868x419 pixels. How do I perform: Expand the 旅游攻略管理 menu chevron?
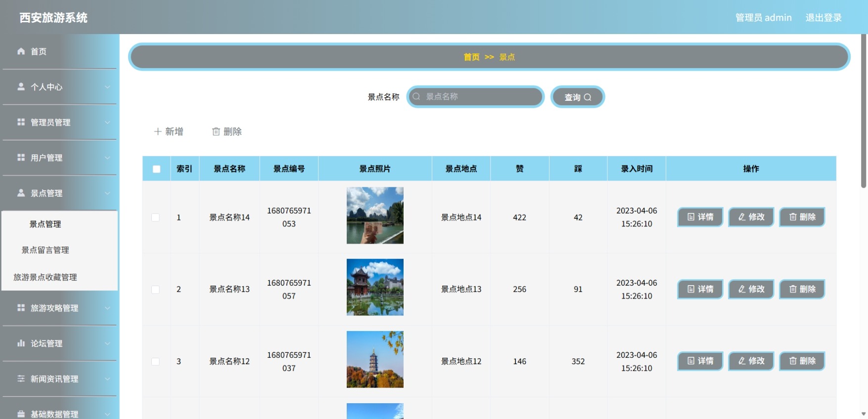107,308
